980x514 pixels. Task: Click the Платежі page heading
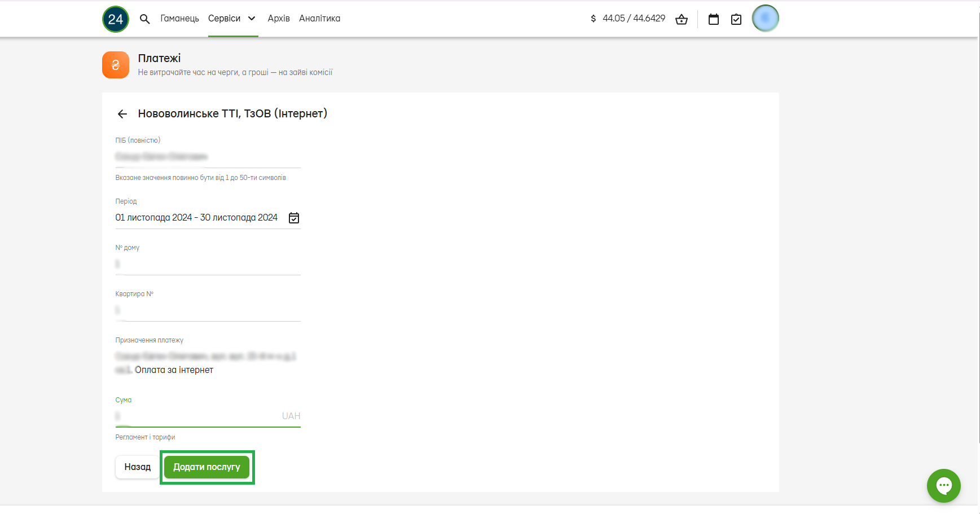[x=160, y=58]
